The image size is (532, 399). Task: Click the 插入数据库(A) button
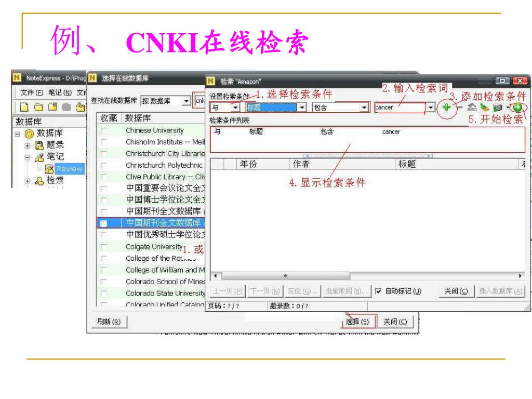(500, 291)
